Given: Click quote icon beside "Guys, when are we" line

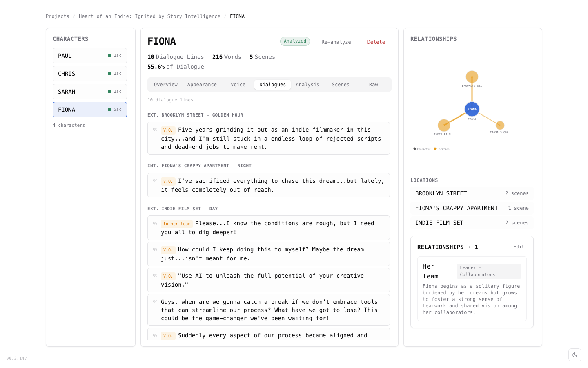Looking at the screenshot, I should pyautogui.click(x=155, y=302).
